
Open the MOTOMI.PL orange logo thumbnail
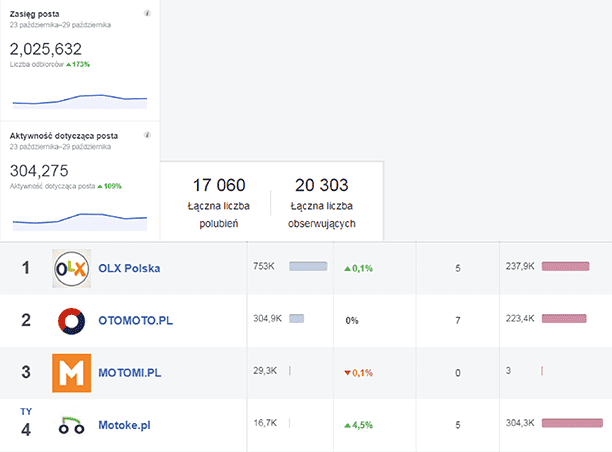(x=71, y=373)
